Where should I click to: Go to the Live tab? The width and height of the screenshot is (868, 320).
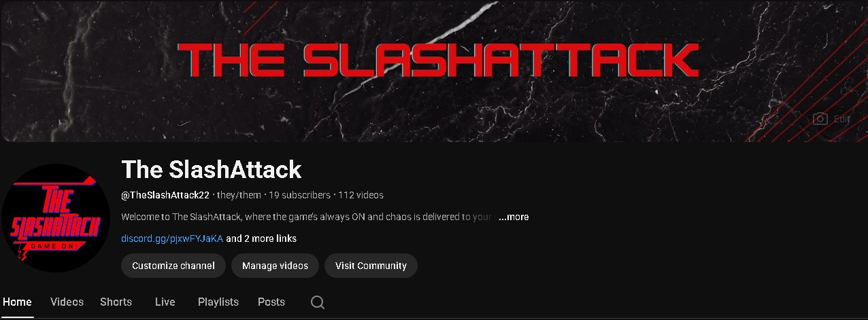click(165, 302)
